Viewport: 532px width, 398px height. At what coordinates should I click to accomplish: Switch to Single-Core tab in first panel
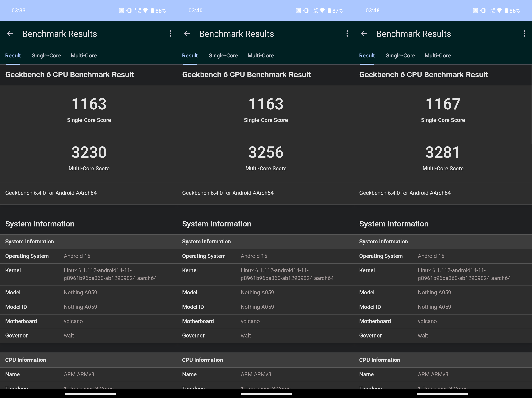pos(46,55)
